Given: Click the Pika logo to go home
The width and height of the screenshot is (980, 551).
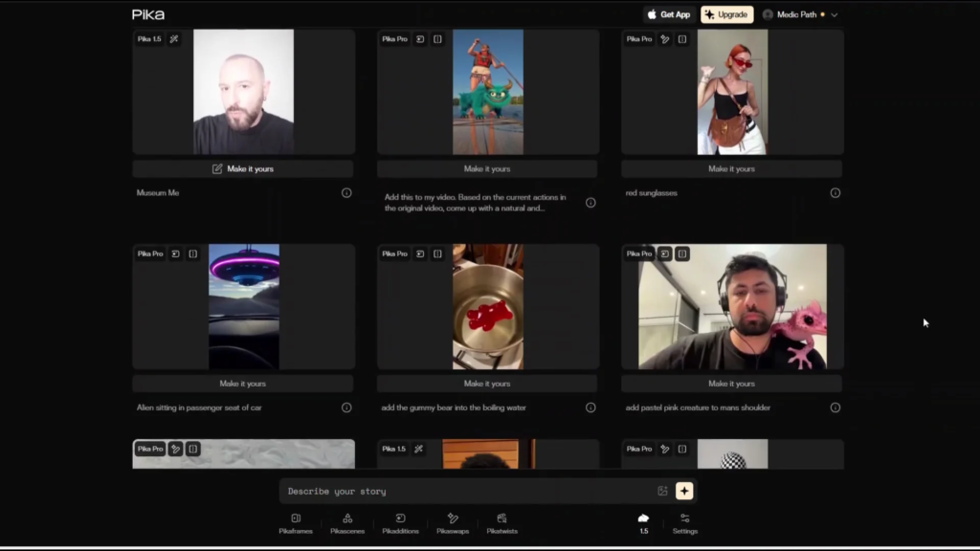Looking at the screenshot, I should pos(148,14).
